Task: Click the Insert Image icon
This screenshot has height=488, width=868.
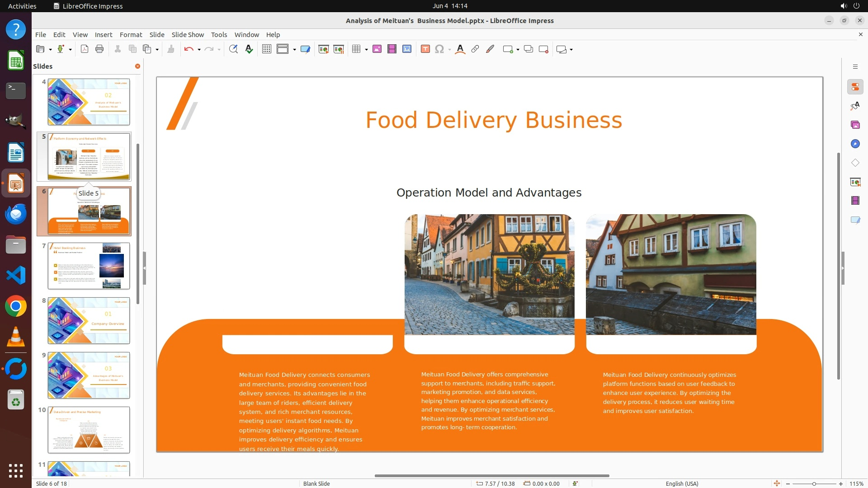Action: point(377,49)
